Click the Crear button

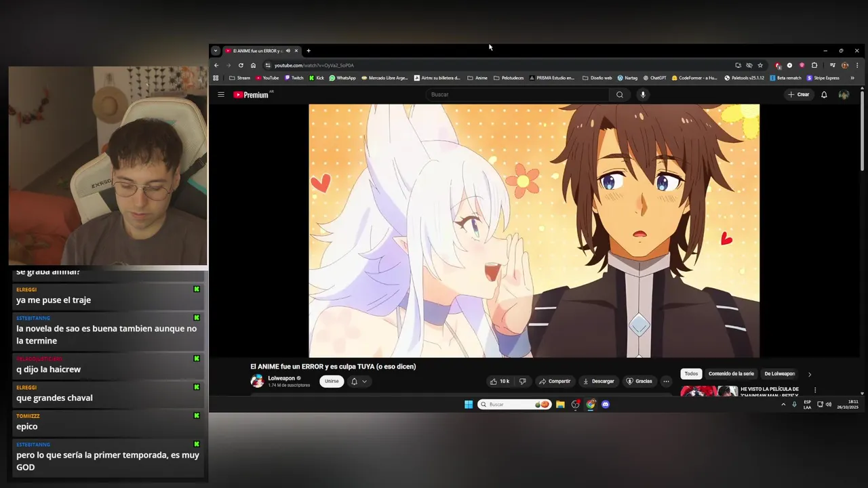coord(799,95)
